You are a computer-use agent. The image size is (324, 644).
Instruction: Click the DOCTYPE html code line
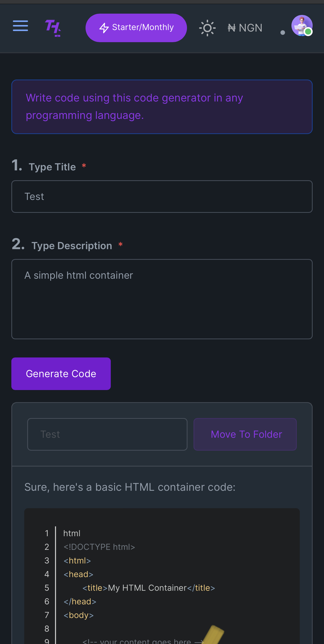click(99, 547)
